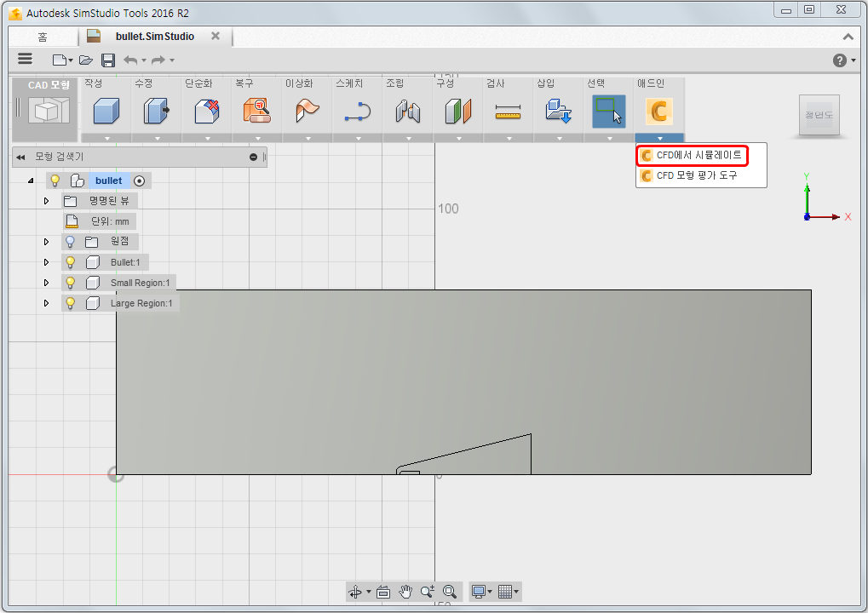Toggle visibility bulb of Small Region:1
868x613 pixels.
[71, 283]
